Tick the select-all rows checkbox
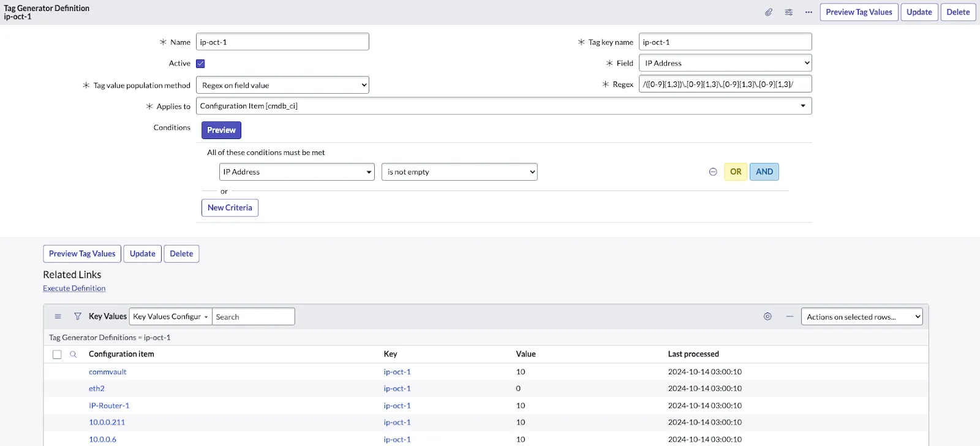This screenshot has height=446, width=980. 57,355
